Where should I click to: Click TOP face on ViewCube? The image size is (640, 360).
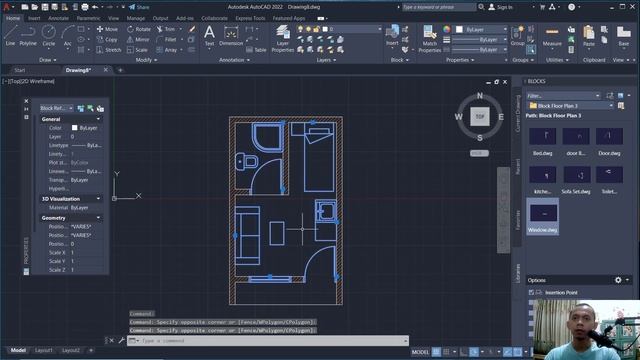[480, 117]
